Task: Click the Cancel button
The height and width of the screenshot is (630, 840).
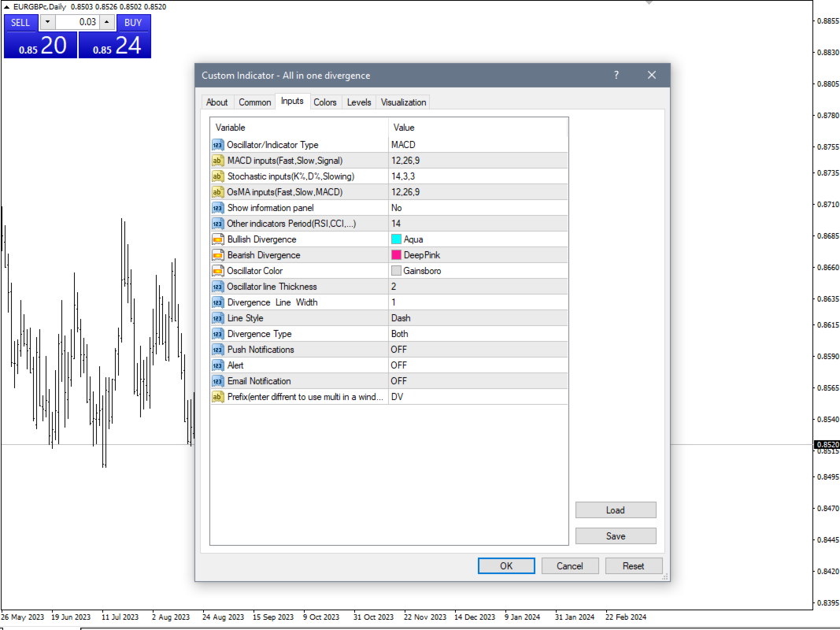Action: pyautogui.click(x=570, y=565)
